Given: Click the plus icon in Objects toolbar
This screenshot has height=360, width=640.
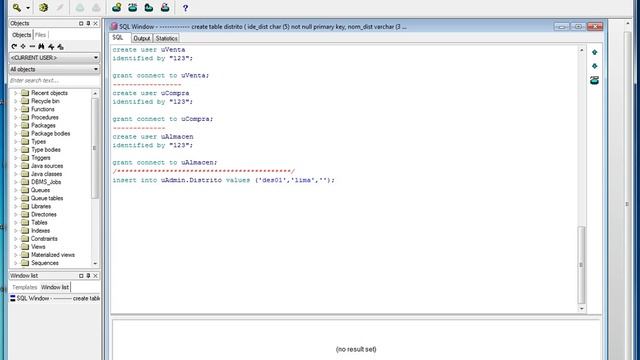Looking at the screenshot, I should (x=23, y=47).
